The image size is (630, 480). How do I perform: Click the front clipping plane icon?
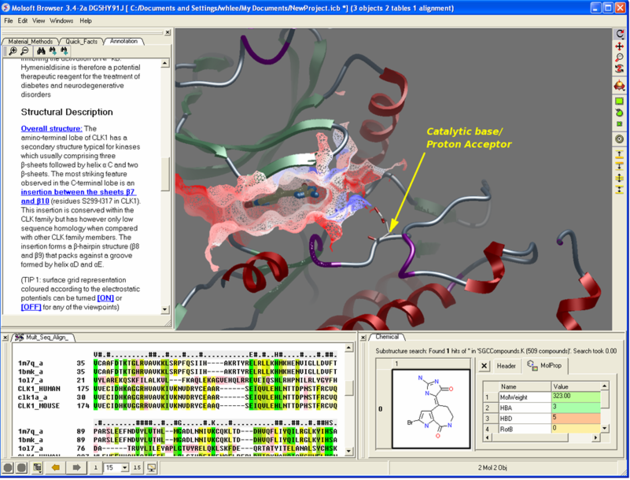(x=620, y=154)
